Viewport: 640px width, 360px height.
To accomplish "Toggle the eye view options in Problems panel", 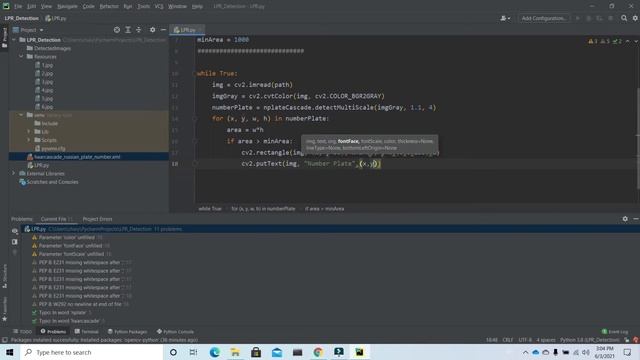I will pyautogui.click(x=15, y=231).
